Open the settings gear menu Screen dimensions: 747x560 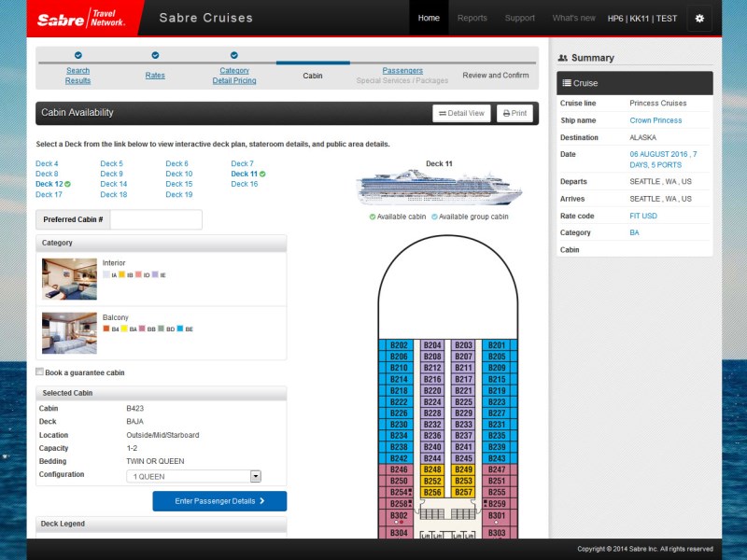[700, 18]
